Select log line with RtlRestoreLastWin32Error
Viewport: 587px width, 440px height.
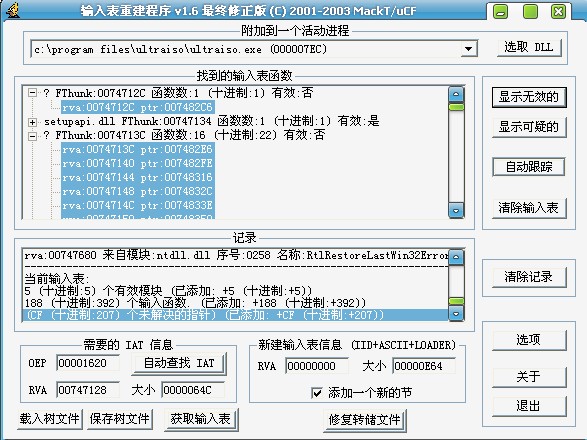(x=236, y=255)
